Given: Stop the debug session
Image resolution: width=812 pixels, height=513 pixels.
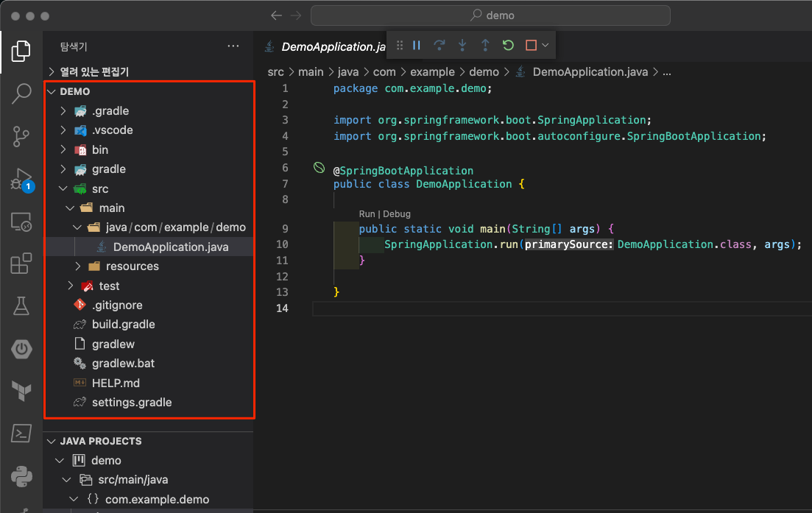Looking at the screenshot, I should [531, 46].
